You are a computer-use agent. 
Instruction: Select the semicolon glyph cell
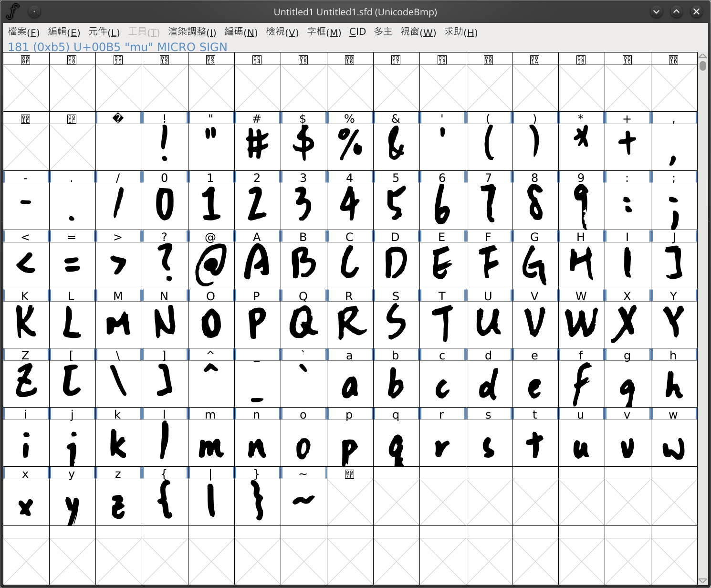(x=674, y=206)
